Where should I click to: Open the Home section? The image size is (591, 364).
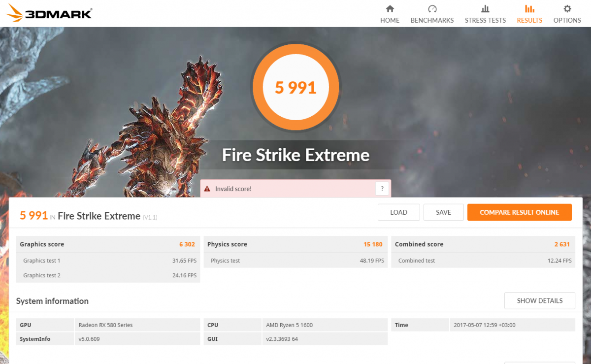point(390,14)
